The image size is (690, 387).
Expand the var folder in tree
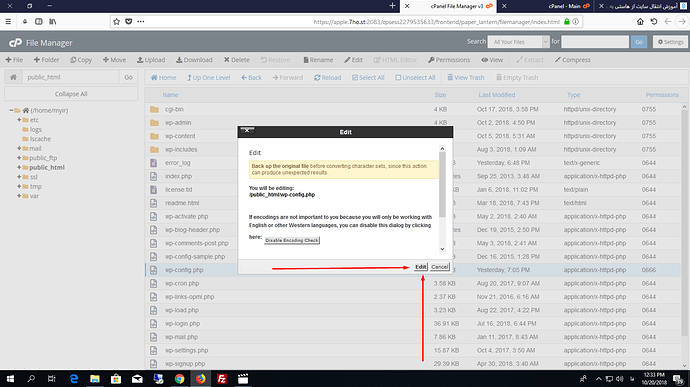(x=19, y=196)
